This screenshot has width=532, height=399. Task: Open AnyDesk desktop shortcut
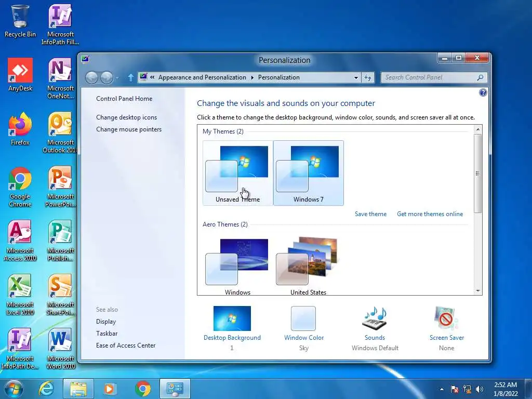tap(20, 75)
